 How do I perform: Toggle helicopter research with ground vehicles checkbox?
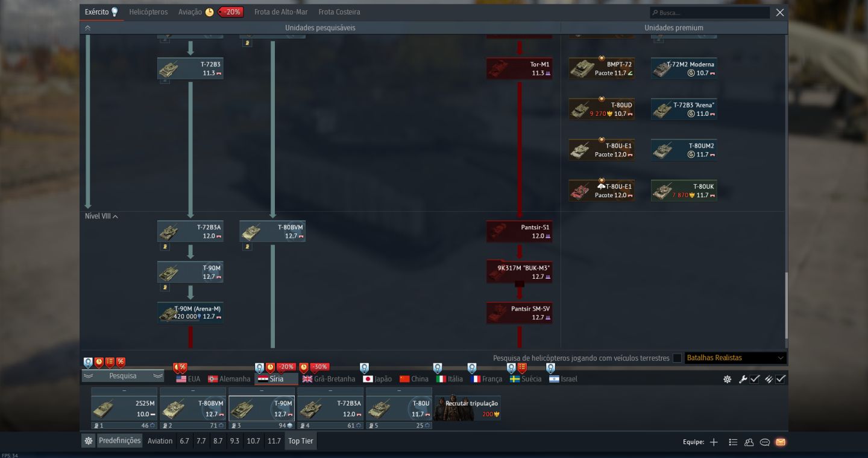pyautogui.click(x=677, y=358)
